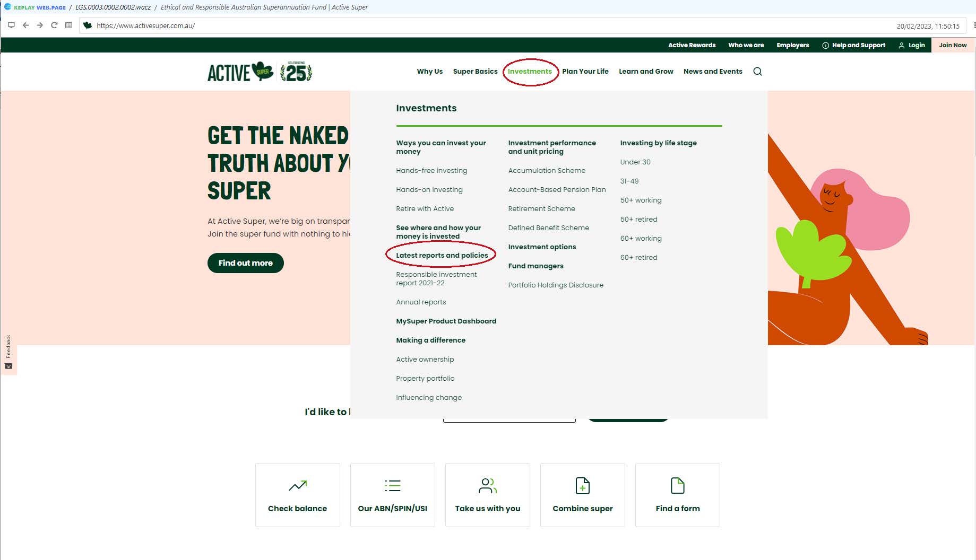Viewport: 976px width, 560px height.
Task: Open Annual reports
Action: point(421,302)
